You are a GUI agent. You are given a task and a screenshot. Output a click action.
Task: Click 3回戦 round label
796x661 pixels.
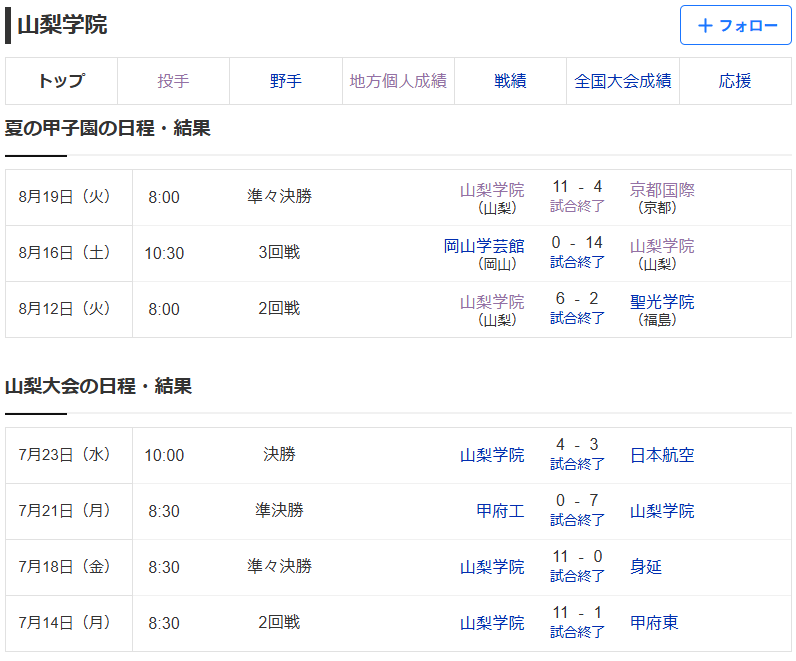pos(279,252)
